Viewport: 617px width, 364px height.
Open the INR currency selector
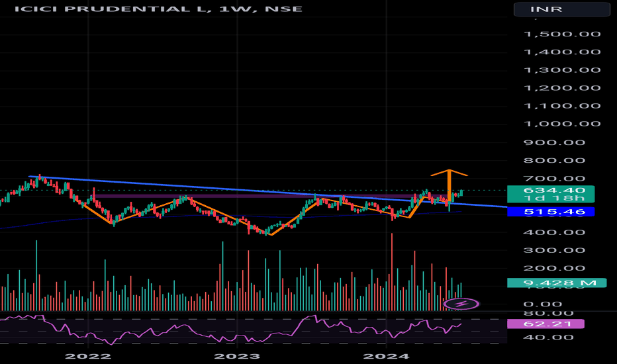[561, 9]
